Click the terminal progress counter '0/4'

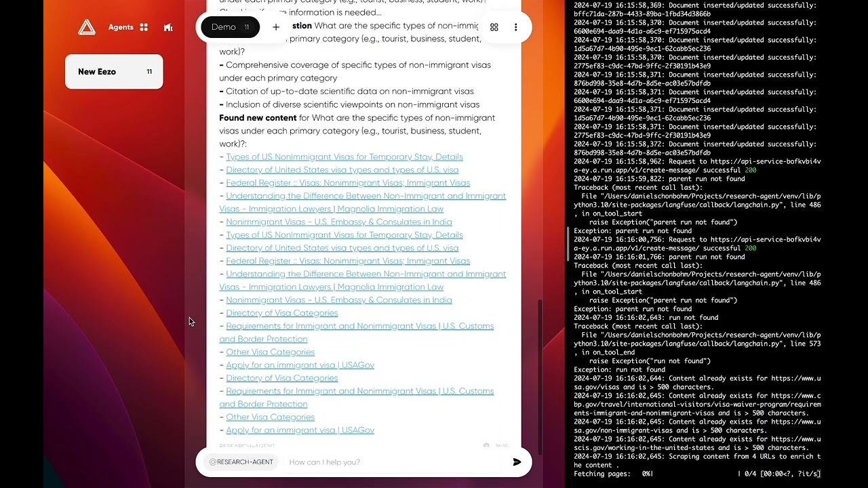tap(751, 474)
